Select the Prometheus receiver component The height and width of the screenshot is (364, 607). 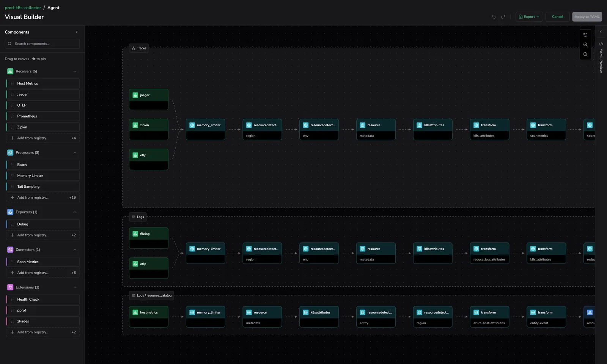[x=43, y=116]
